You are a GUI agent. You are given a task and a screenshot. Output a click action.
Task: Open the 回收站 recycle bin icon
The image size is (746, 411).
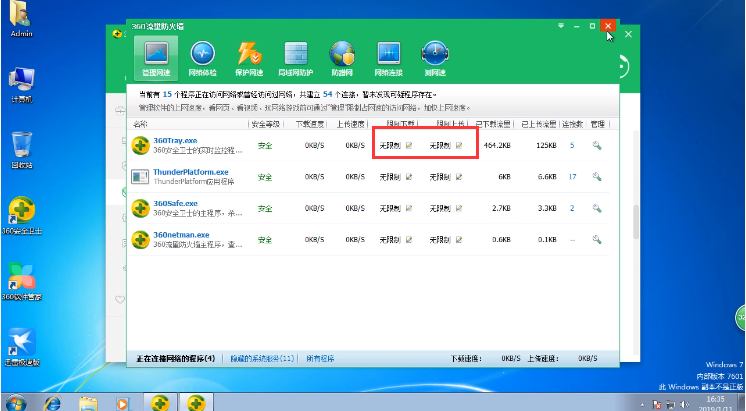(x=21, y=151)
